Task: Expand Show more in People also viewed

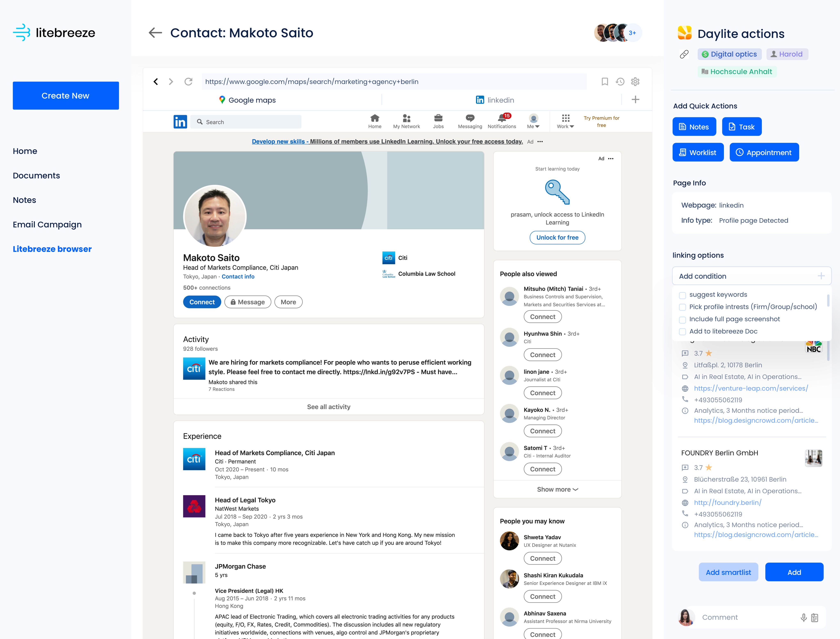Action: pos(557,490)
